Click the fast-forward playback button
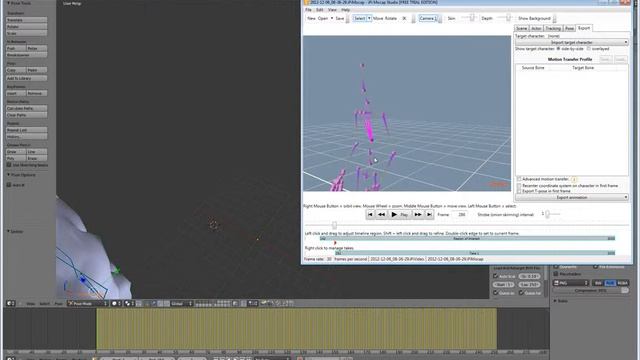Viewport: 640px width, 360px height. 418,214
